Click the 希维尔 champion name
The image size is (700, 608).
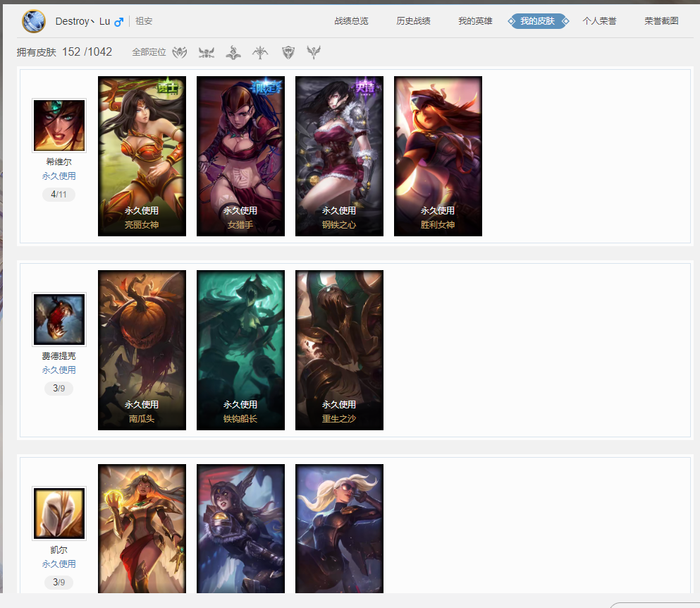[59, 162]
